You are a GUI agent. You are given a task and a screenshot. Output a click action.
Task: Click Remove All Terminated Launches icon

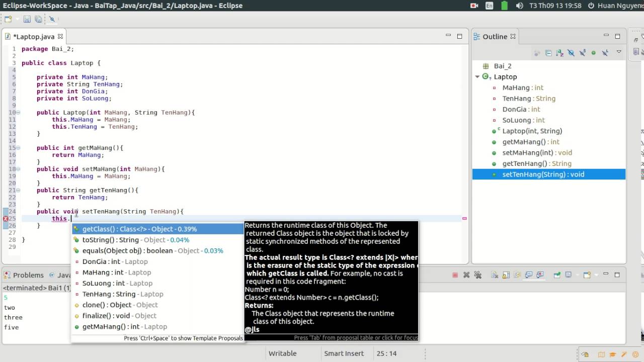coord(478,275)
